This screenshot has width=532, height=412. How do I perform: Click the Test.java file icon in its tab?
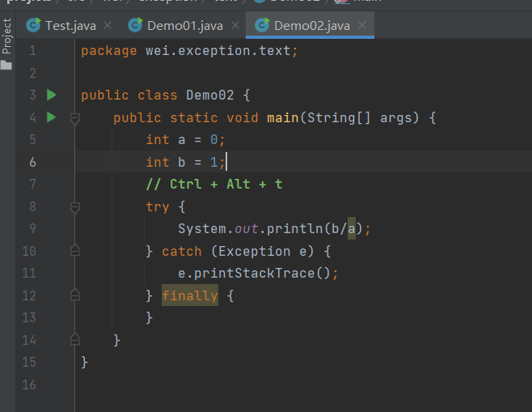(34, 25)
